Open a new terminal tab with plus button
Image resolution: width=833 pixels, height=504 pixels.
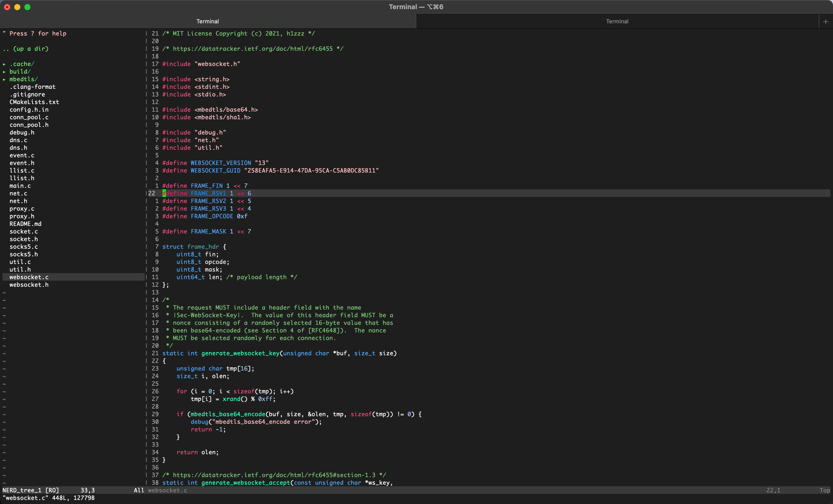tap(826, 21)
